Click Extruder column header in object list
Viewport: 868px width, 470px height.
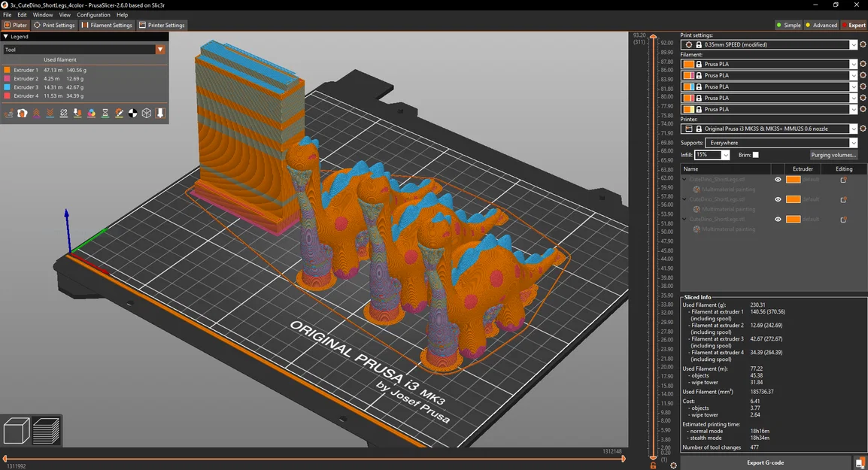click(803, 169)
